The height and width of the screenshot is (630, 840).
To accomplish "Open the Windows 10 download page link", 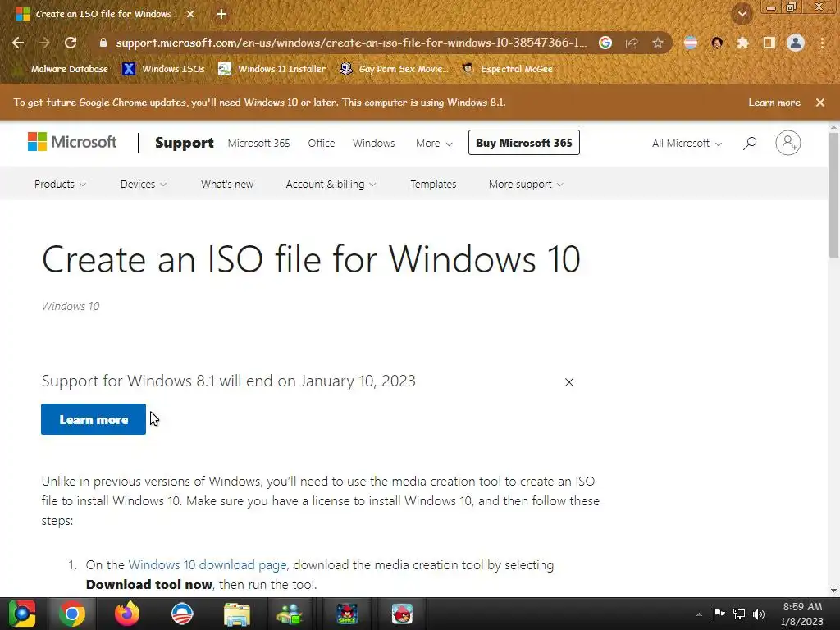I will [x=208, y=565].
